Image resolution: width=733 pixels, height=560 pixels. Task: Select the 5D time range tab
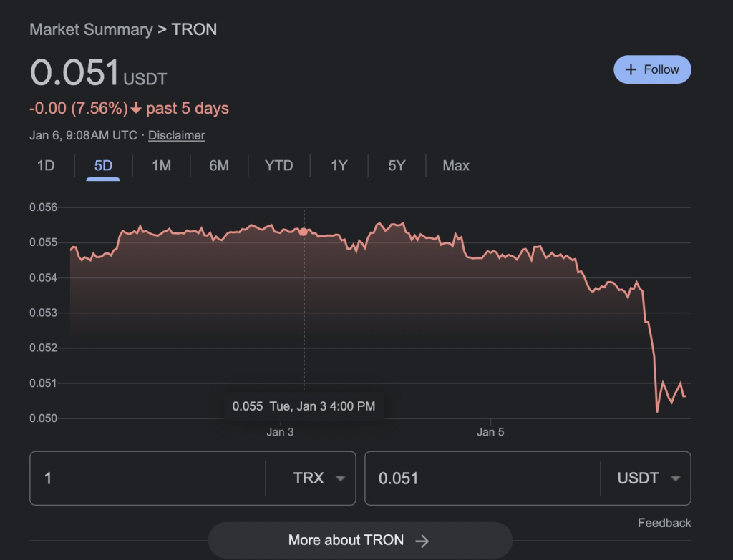103,166
